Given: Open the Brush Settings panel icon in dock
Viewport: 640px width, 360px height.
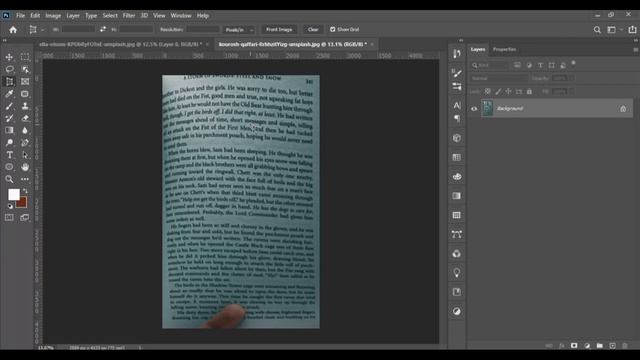Looking at the screenshot, I should point(457,73).
